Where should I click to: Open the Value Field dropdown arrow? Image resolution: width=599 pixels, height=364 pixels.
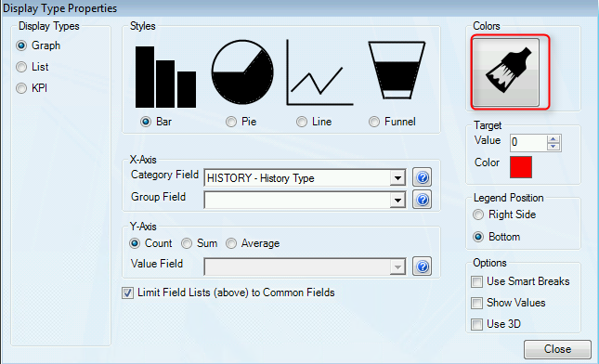[x=397, y=267]
